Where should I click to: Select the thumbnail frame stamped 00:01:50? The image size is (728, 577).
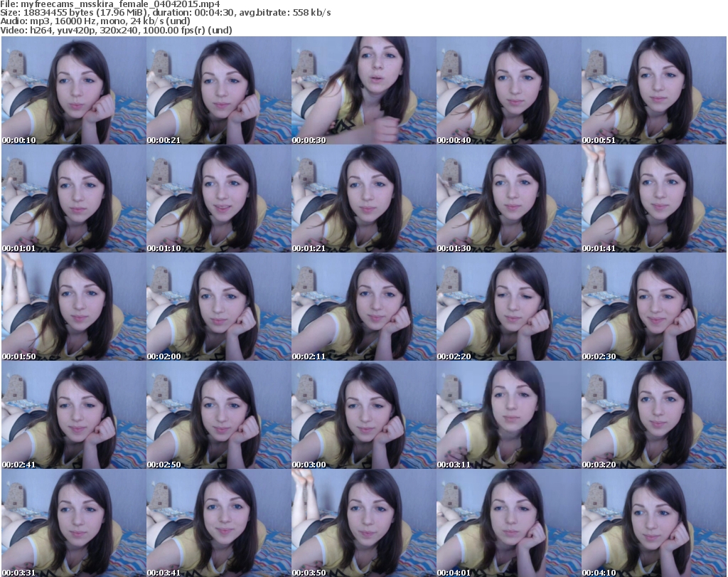click(x=74, y=307)
